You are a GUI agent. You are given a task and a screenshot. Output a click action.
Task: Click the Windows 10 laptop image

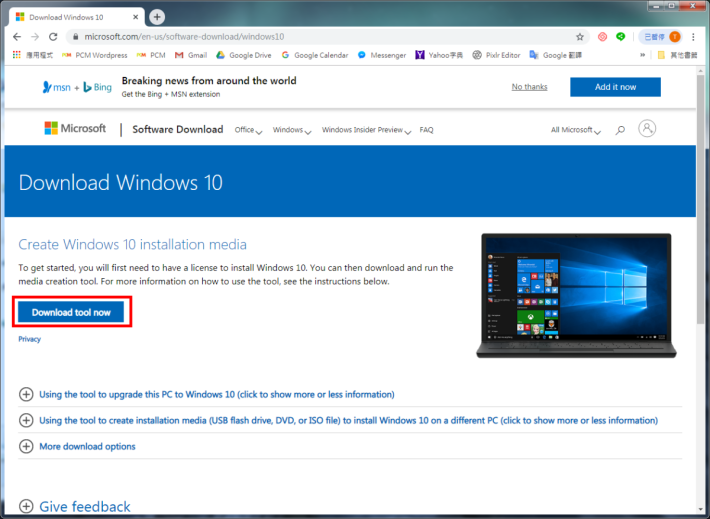click(576, 295)
